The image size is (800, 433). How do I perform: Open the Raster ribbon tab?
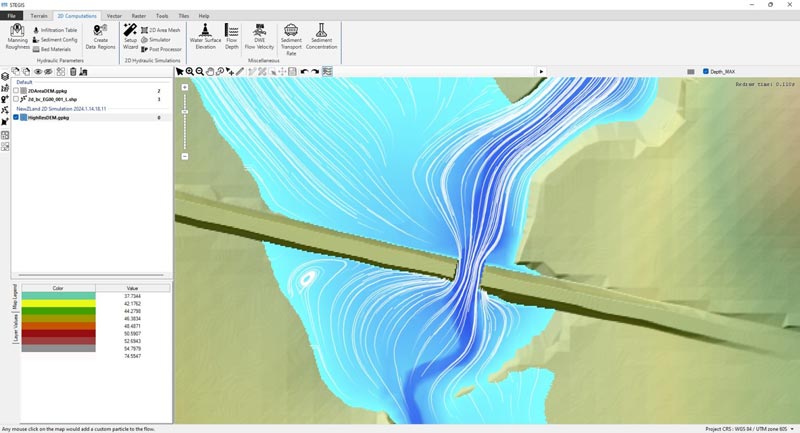[x=139, y=16]
